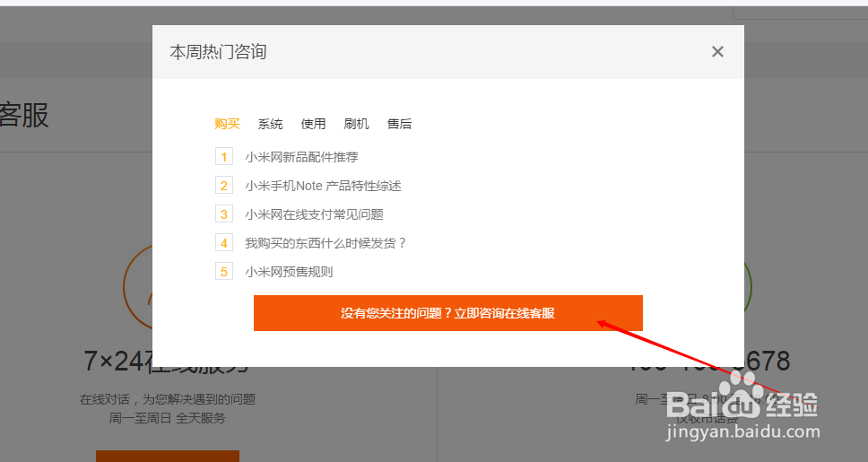This screenshot has width=868, height=462.
Task: Click the number 5 badge
Action: 224,272
